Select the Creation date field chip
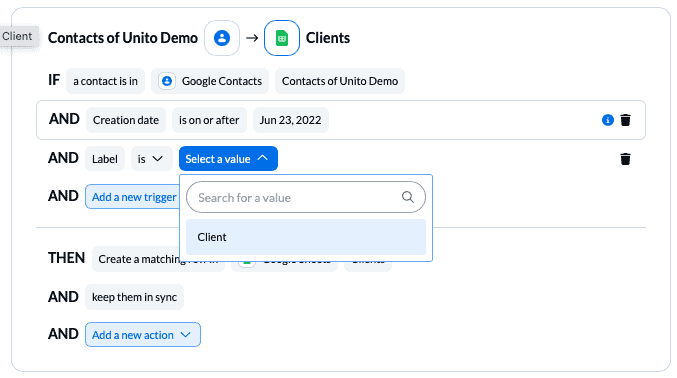 [x=126, y=120]
